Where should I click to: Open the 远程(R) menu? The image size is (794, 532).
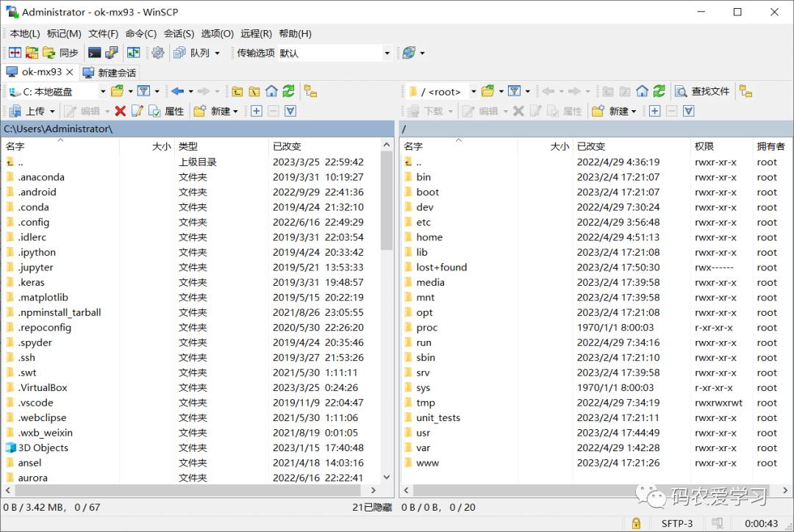257,33
